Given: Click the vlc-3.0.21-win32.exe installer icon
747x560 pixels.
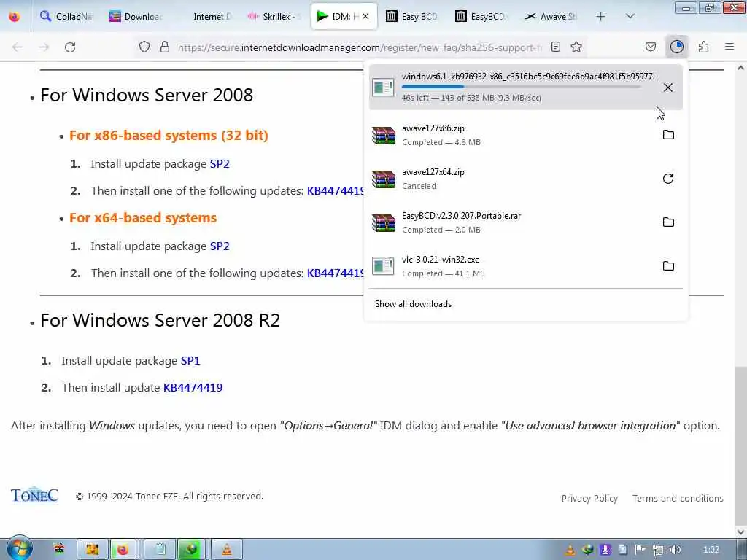Looking at the screenshot, I should pos(384,267).
